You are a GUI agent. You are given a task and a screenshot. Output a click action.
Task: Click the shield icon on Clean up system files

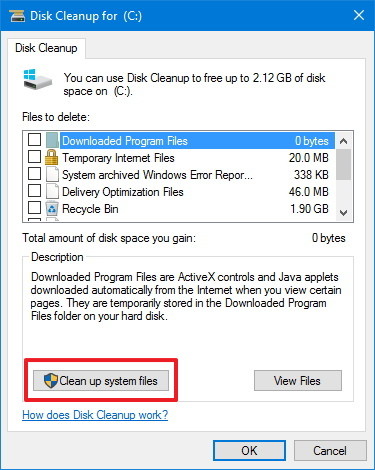pyautogui.click(x=51, y=381)
